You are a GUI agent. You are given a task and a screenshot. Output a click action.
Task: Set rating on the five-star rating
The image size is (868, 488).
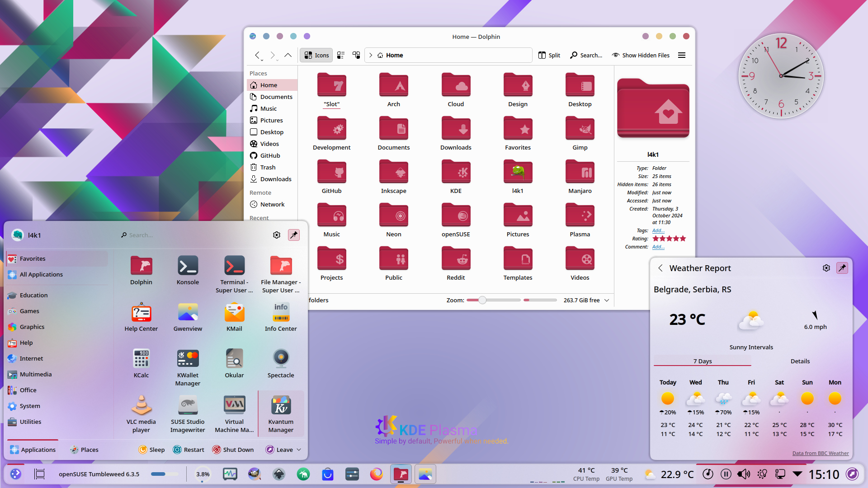669,239
